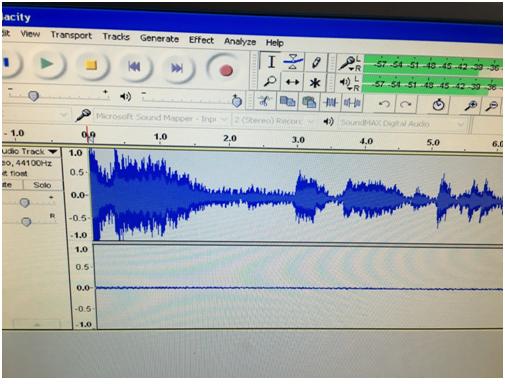Select the Zoom magnifier tool
The height and width of the screenshot is (384, 505).
[270, 81]
